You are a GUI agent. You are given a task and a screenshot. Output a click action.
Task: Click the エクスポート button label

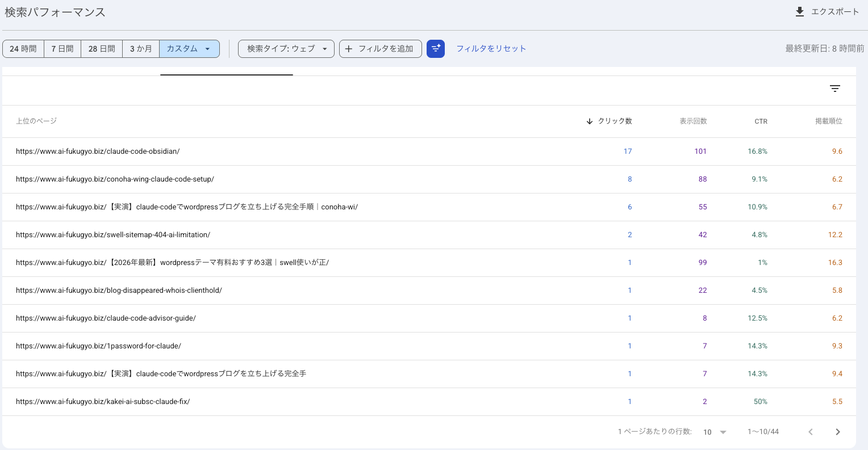pyautogui.click(x=835, y=12)
